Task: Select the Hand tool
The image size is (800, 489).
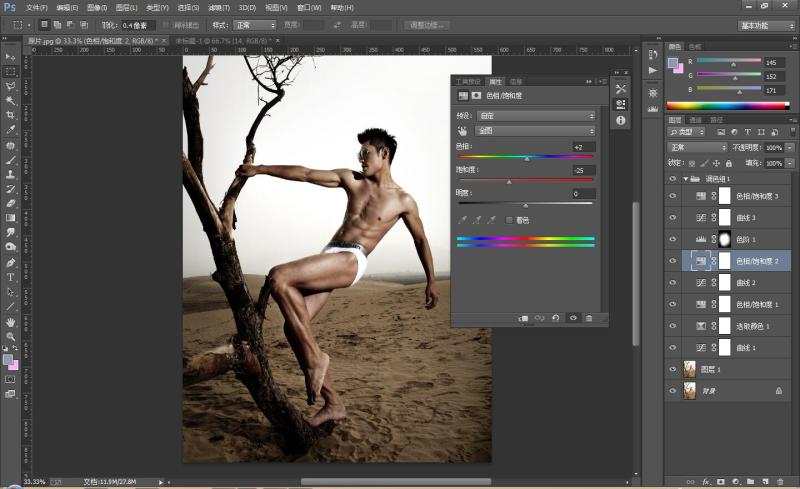Action: [10, 322]
